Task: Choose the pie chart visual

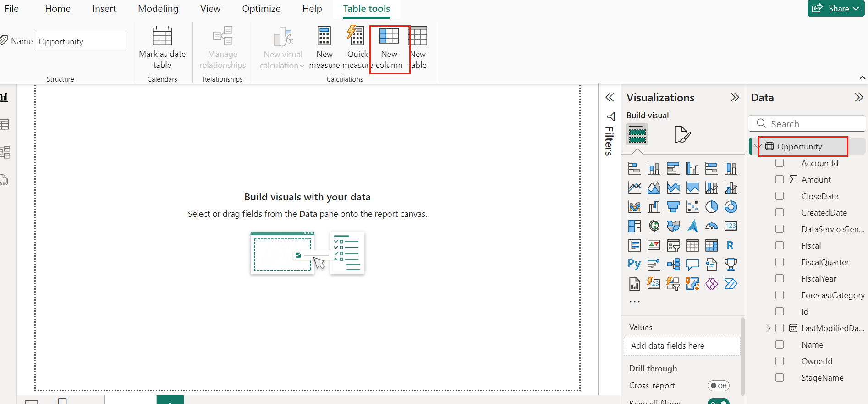Action: pos(711,207)
